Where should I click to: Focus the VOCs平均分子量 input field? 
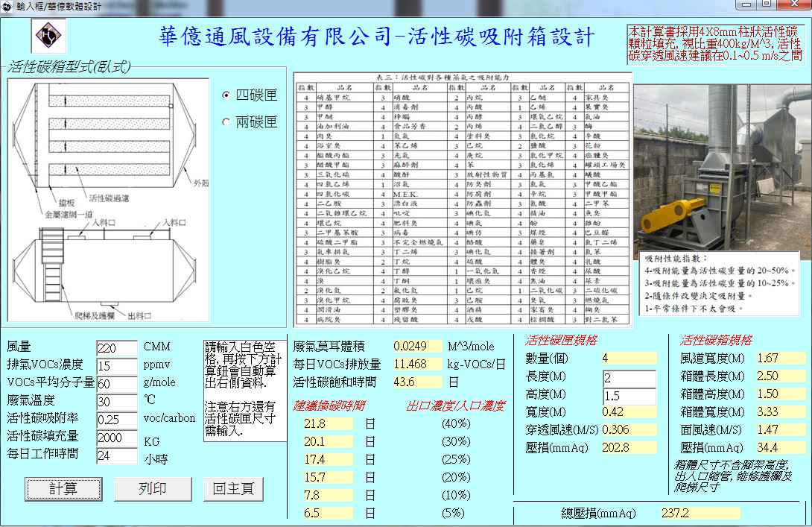click(116, 383)
